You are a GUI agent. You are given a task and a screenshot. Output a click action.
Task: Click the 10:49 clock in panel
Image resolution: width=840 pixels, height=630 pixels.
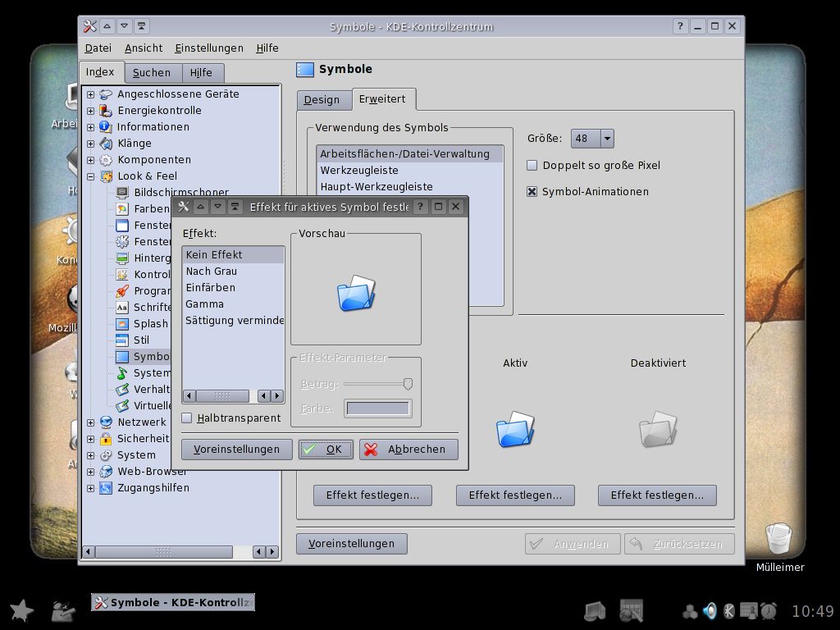[813, 611]
